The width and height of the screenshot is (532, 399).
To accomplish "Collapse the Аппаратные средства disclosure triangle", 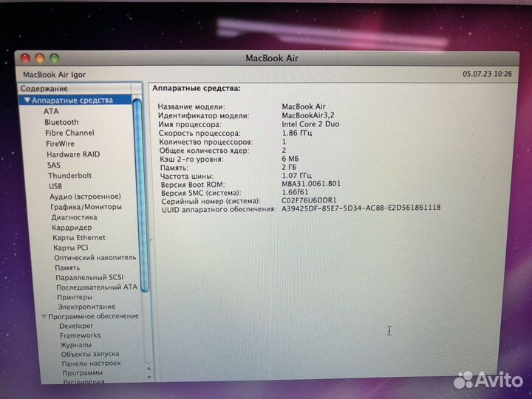I will (x=27, y=100).
